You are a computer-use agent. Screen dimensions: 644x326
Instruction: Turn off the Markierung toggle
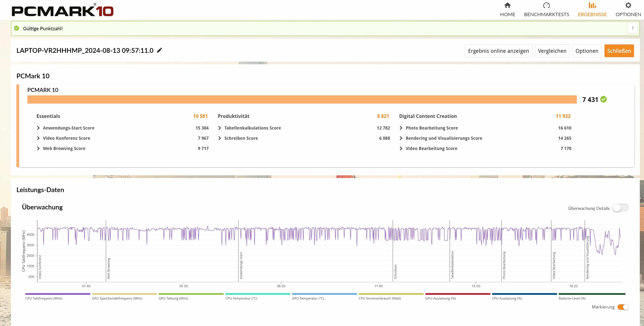pyautogui.click(x=623, y=307)
